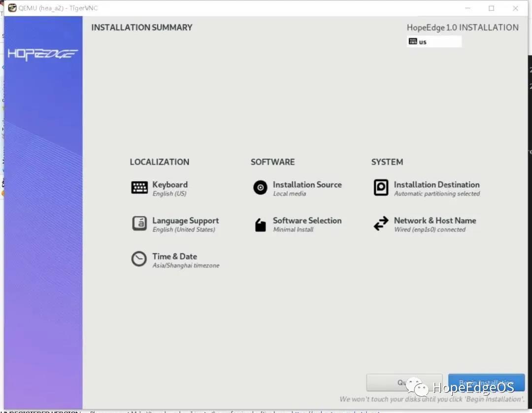Click 'Minimal Install' status text
The width and height of the screenshot is (532, 413).
pos(293,230)
